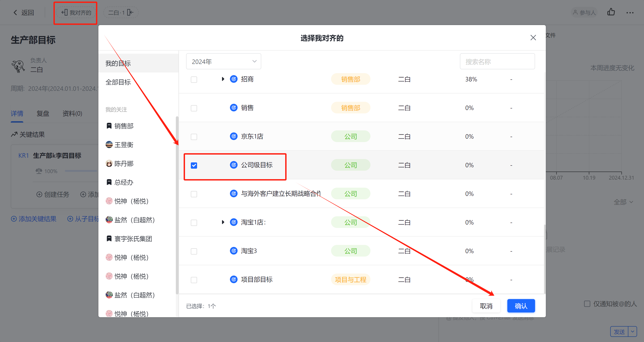The width and height of the screenshot is (644, 342).
Task: Click the 确认 button
Action: (x=521, y=306)
